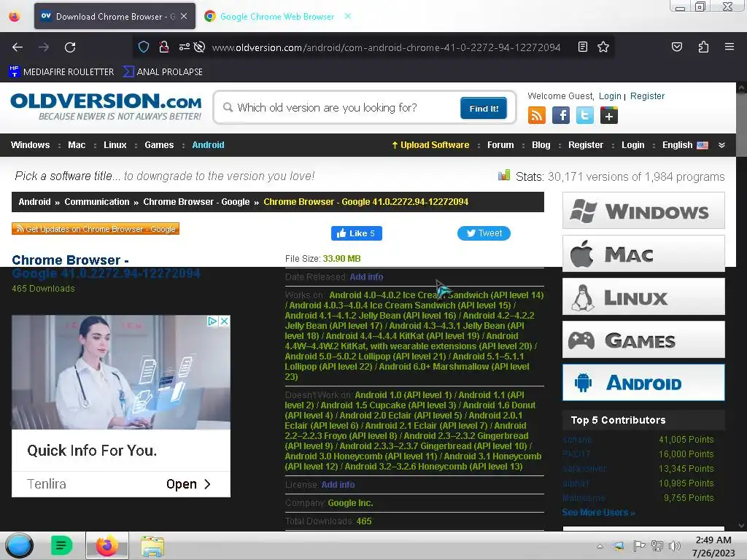Close the advertisement with the X icon
This screenshot has width=747, height=560.
pos(225,322)
